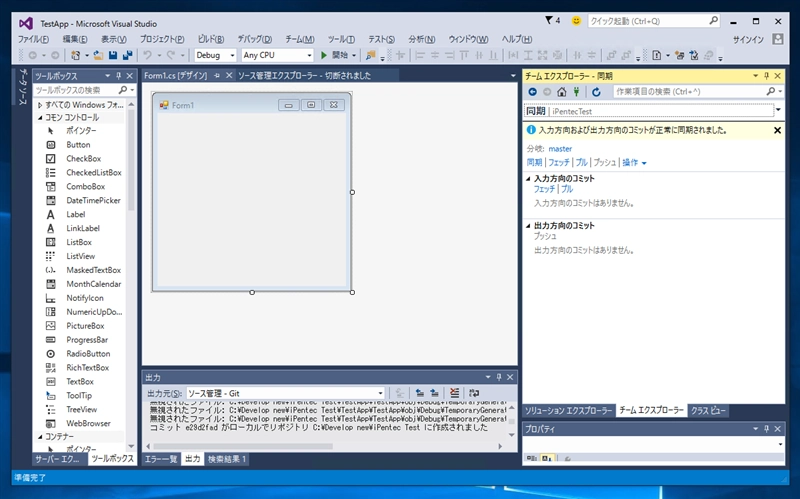The height and width of the screenshot is (499, 800).
Task: Switch to クラス ビュー tab
Action: 708,411
